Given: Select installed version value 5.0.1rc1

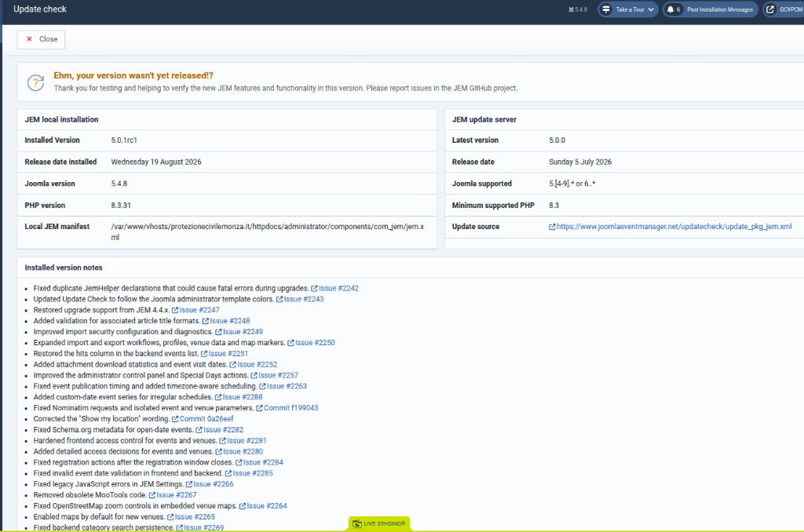Looking at the screenshot, I should [x=124, y=140].
